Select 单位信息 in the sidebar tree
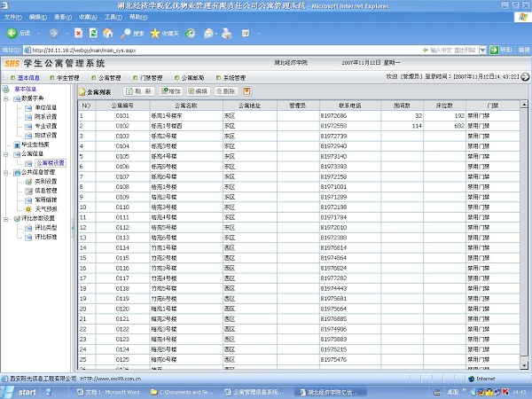 click(x=46, y=107)
